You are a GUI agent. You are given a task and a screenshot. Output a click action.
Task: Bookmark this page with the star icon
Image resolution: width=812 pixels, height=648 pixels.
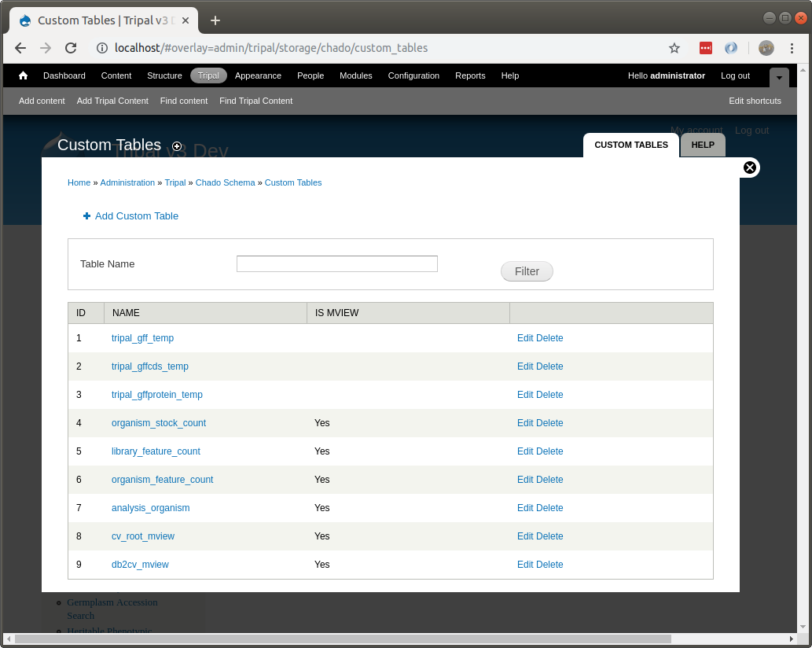coord(674,48)
